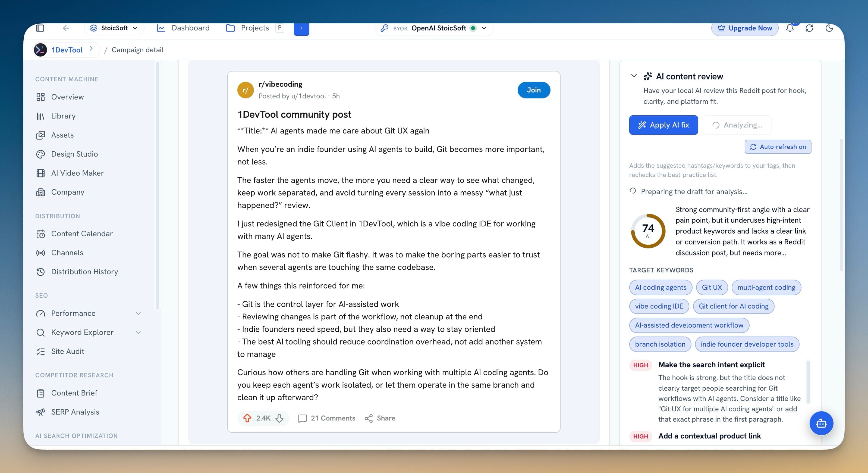Click the blue plus button

301,29
